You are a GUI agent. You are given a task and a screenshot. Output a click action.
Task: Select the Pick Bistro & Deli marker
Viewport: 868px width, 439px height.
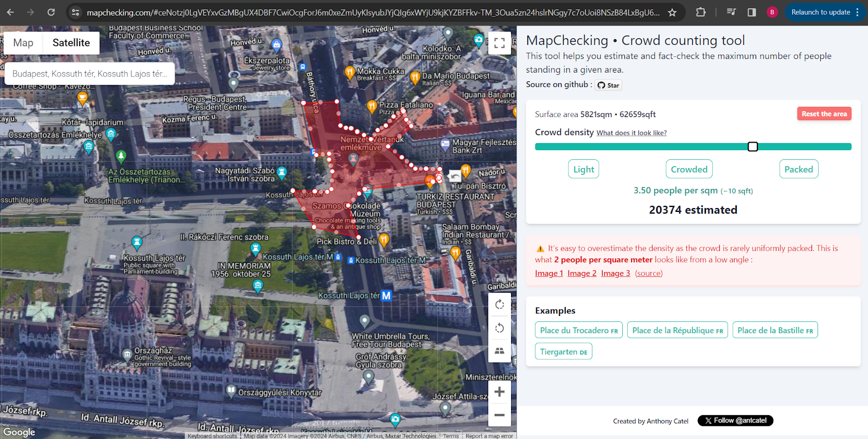click(384, 239)
